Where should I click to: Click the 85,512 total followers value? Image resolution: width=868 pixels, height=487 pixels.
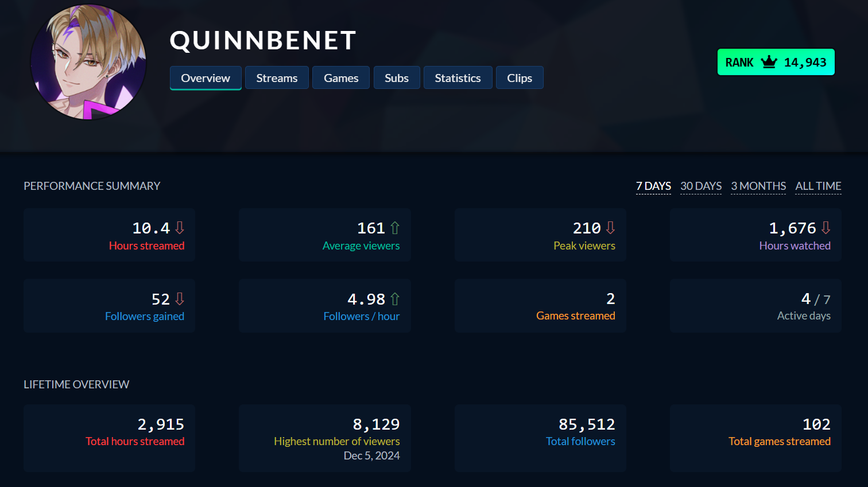(587, 424)
